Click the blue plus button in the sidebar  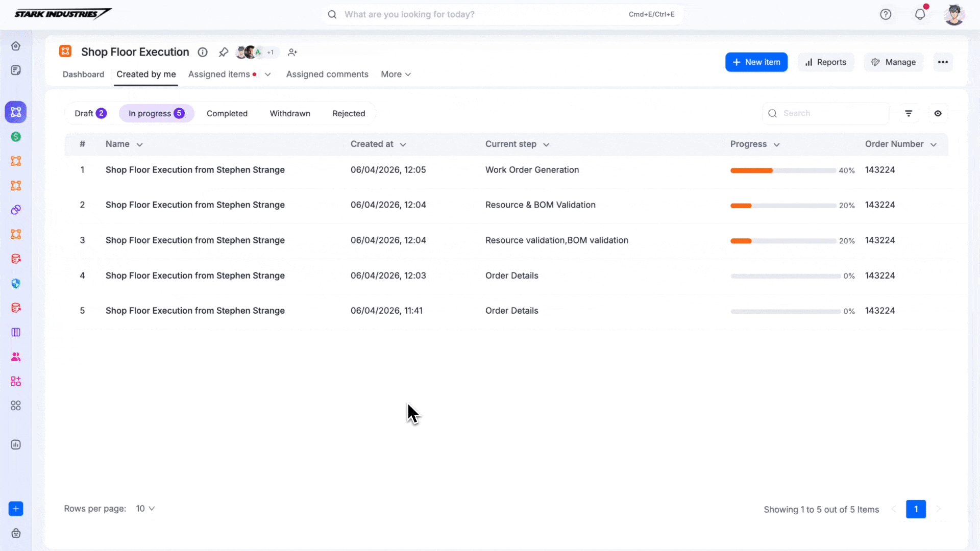click(x=16, y=509)
